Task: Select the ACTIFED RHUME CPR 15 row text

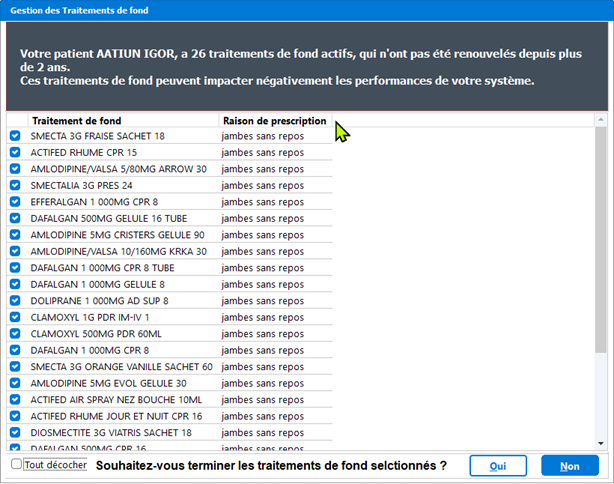Action: (x=83, y=152)
